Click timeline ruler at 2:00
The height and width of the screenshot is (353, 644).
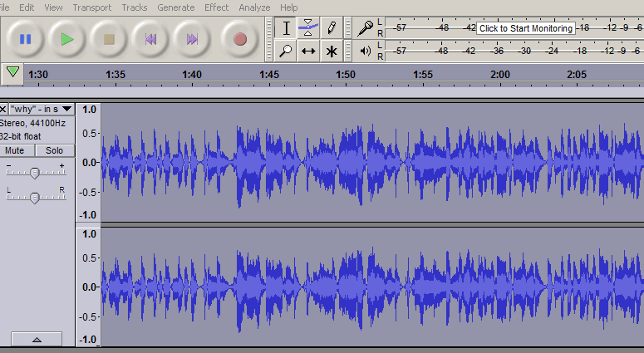pos(500,75)
